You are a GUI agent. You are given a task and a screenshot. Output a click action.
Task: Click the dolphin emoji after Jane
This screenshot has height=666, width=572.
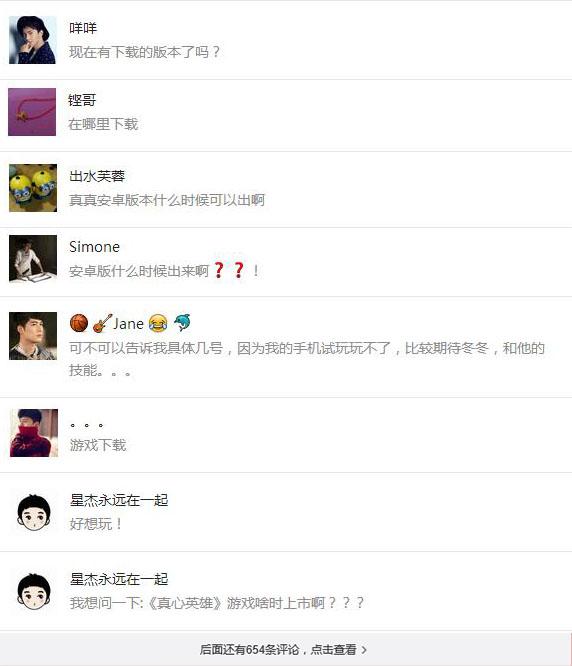pyautogui.click(x=182, y=322)
